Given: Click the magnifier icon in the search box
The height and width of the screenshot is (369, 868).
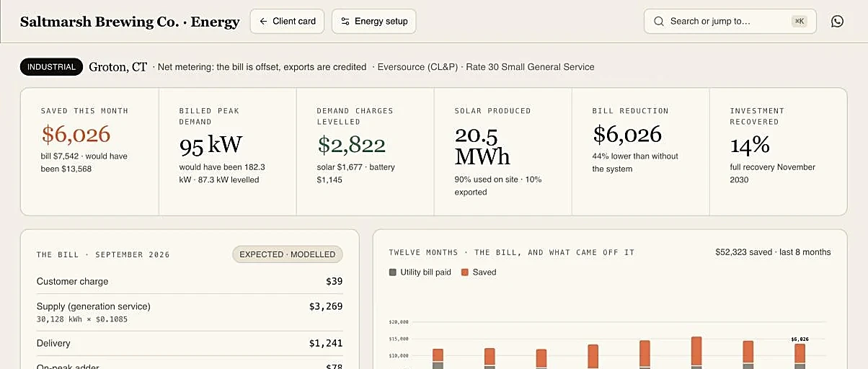Looking at the screenshot, I should click(x=658, y=22).
